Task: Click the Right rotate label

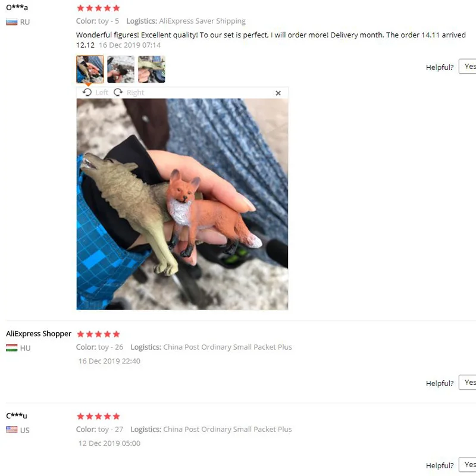Action: (x=136, y=93)
